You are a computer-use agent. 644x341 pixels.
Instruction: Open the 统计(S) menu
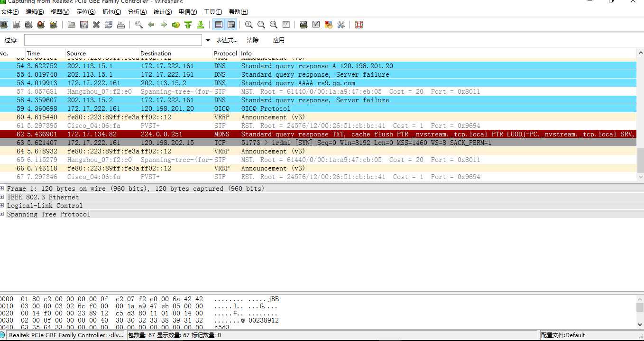click(163, 12)
